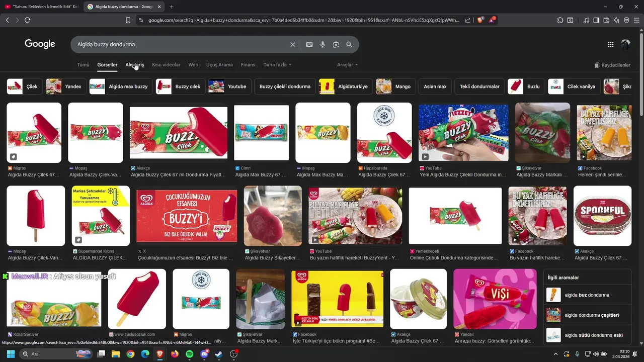Screen dimensions: 644x362
Task: Click the Google logo
Action: coord(40,44)
